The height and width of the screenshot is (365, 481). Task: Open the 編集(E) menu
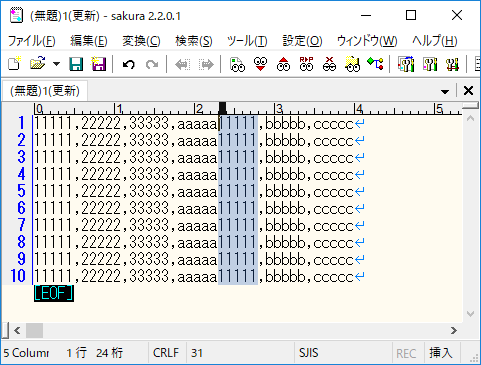pyautogui.click(x=89, y=41)
